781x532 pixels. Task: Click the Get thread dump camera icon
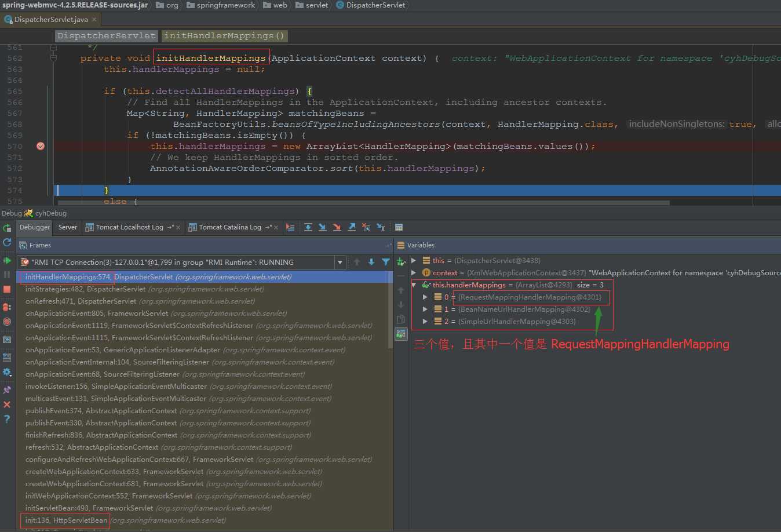(x=7, y=340)
